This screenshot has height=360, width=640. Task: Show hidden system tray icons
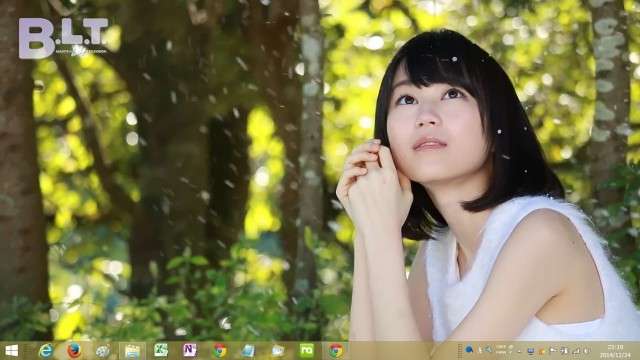[519, 351]
